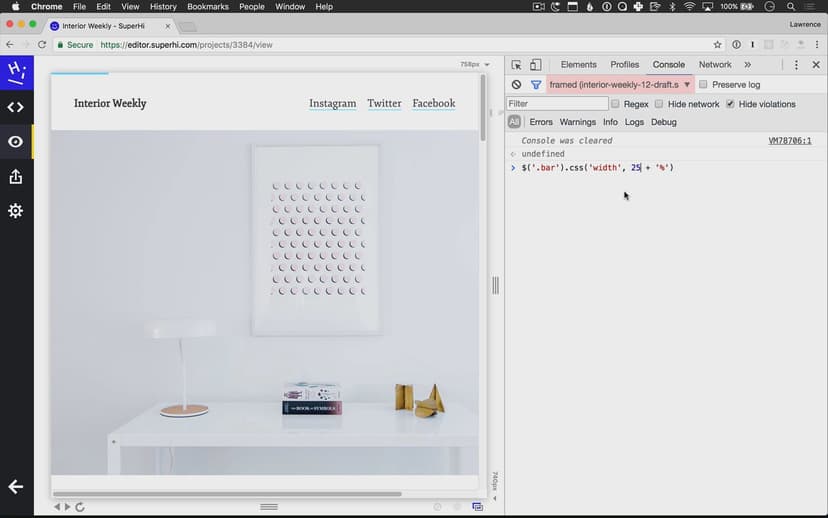
Task: Open the SuperHi code editor view
Action: [16, 107]
